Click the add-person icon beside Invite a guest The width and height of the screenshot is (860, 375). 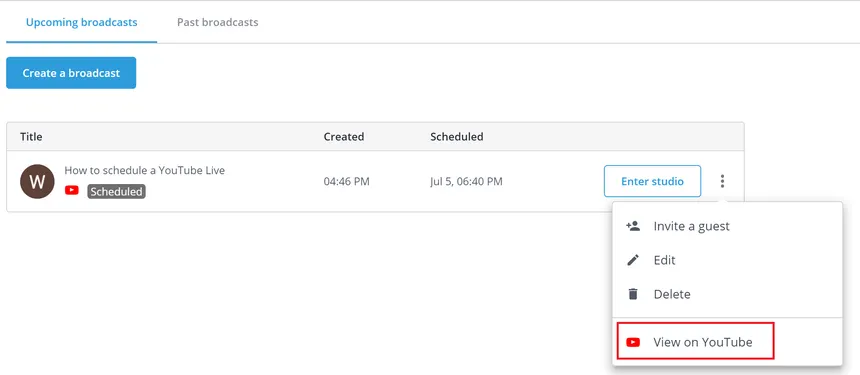point(633,226)
